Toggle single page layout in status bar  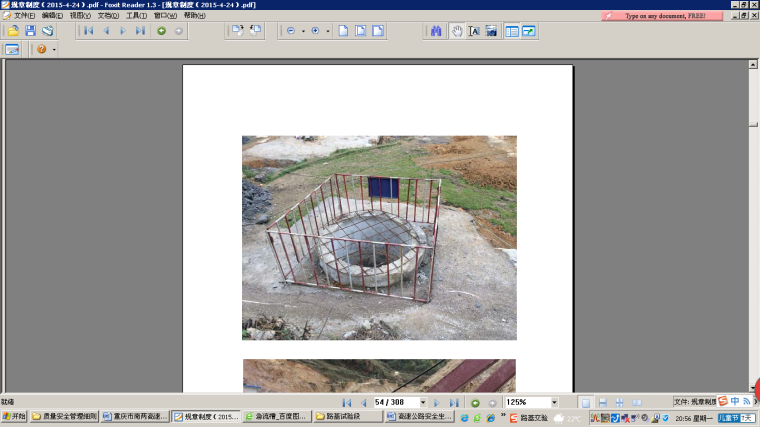pos(585,402)
